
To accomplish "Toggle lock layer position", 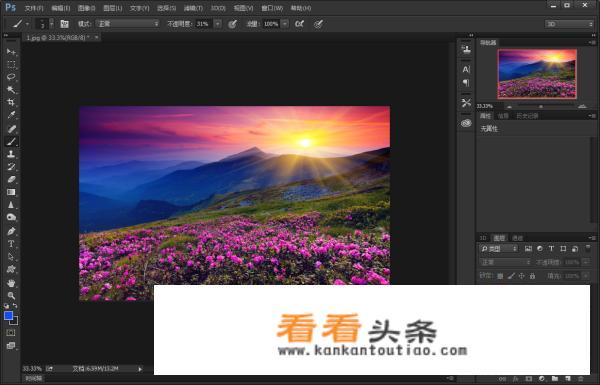I will 522,276.
